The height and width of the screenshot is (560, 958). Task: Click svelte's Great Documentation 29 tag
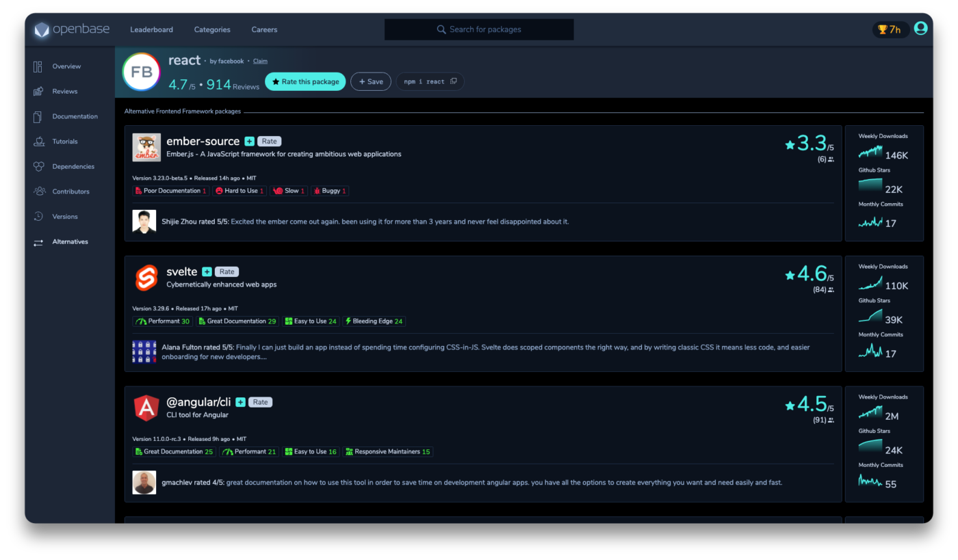[x=237, y=321]
